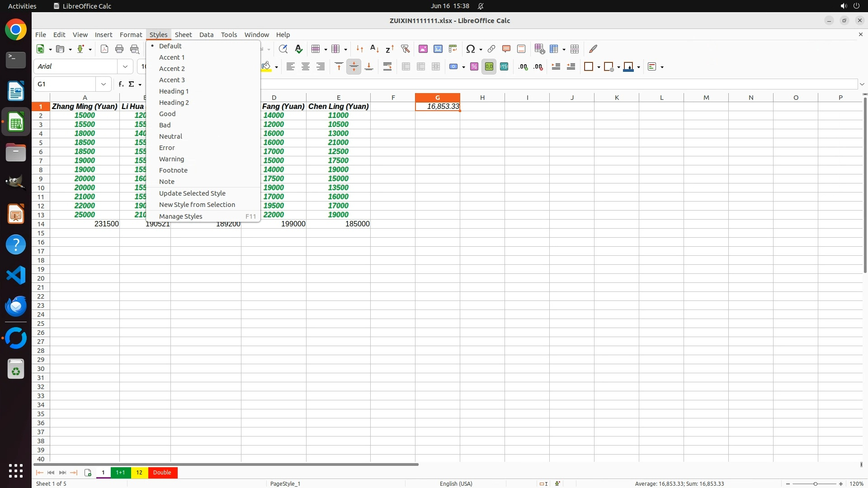Screen dimensions: 868x488
Task: Click the Insert Image toolbar icon
Action: tap(423, 49)
